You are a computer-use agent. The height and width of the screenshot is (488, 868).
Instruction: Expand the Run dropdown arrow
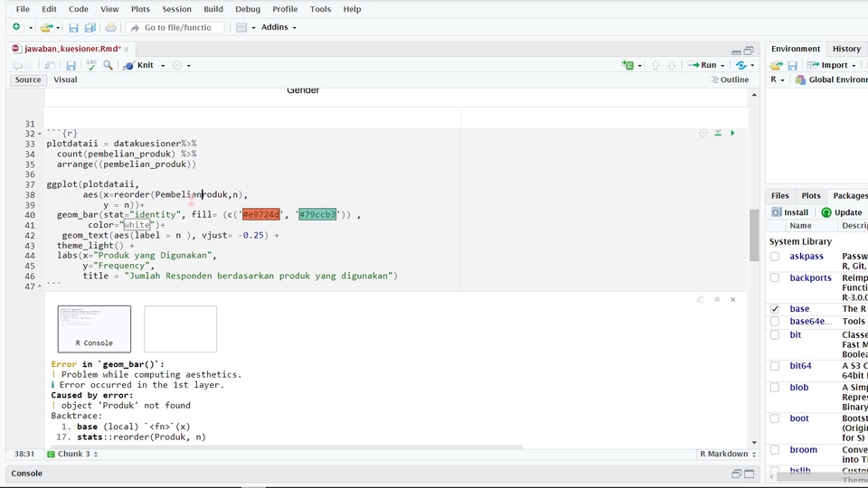pyautogui.click(x=722, y=65)
